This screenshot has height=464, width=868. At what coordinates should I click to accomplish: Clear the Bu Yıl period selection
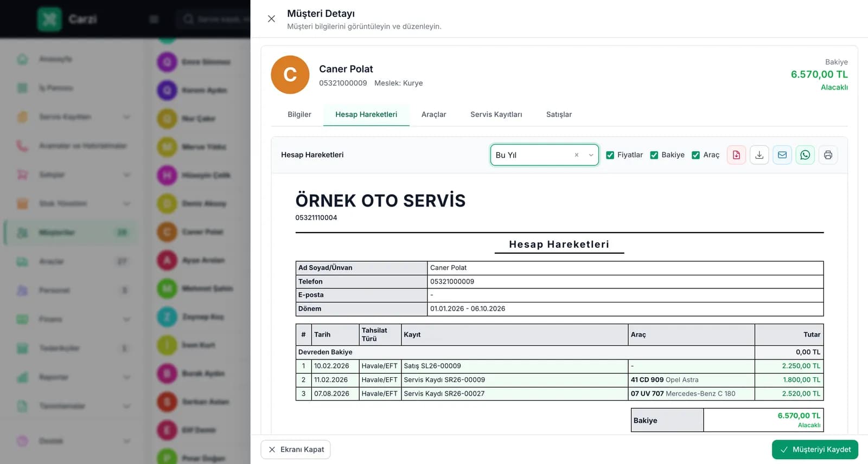(x=577, y=155)
